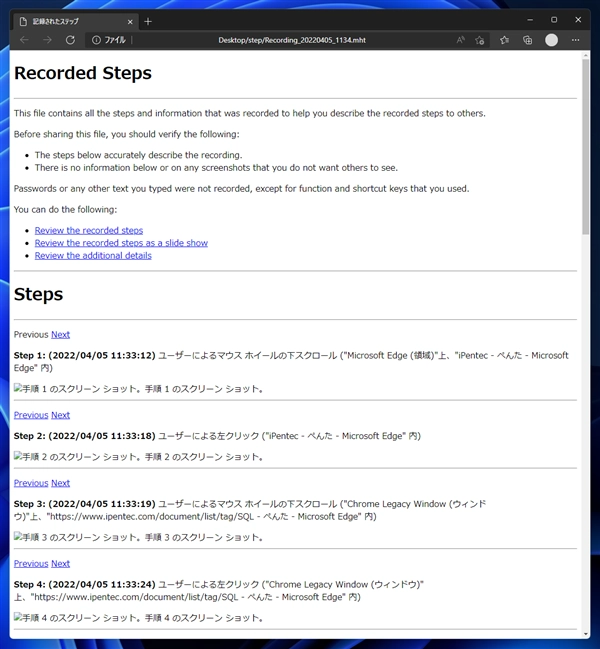Select the 記録されたステップ tab

tap(74, 22)
